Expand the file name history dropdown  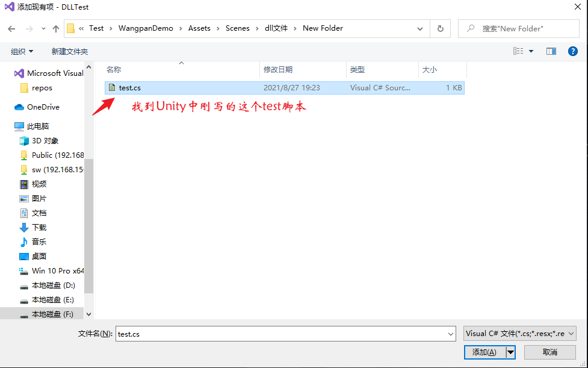451,334
